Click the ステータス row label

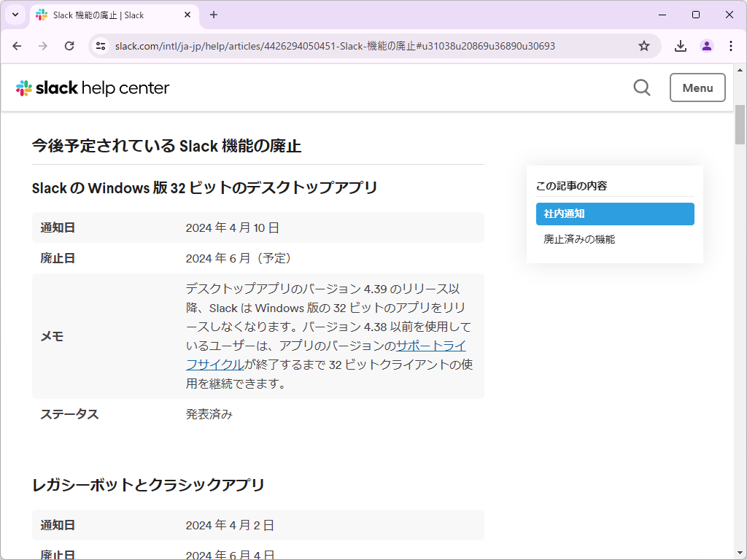[69, 414]
